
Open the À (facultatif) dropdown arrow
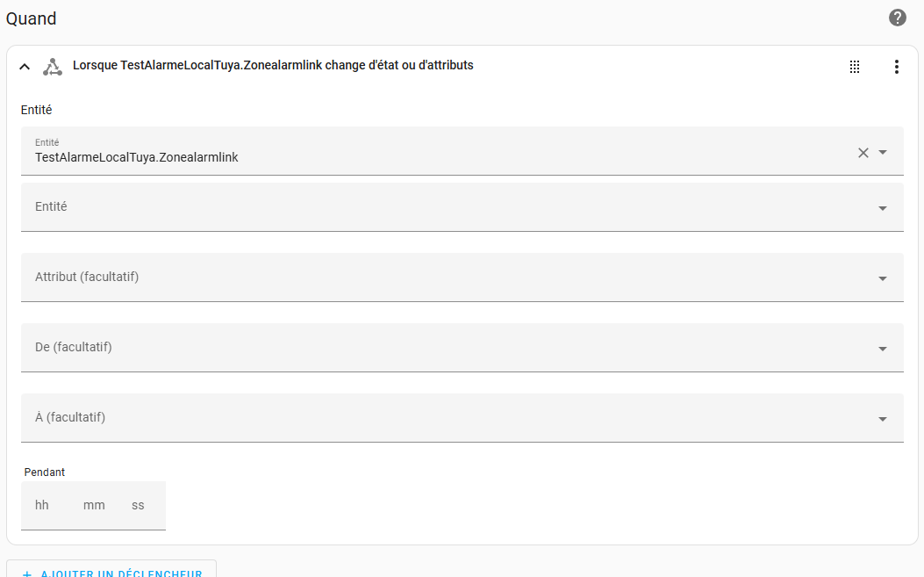coord(883,419)
